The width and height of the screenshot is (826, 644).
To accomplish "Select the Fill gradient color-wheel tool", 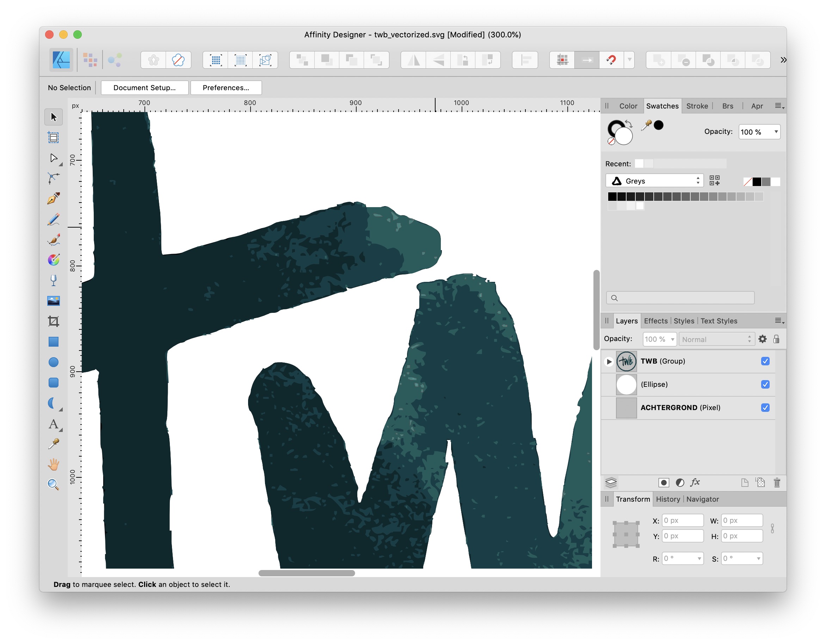I will [53, 259].
